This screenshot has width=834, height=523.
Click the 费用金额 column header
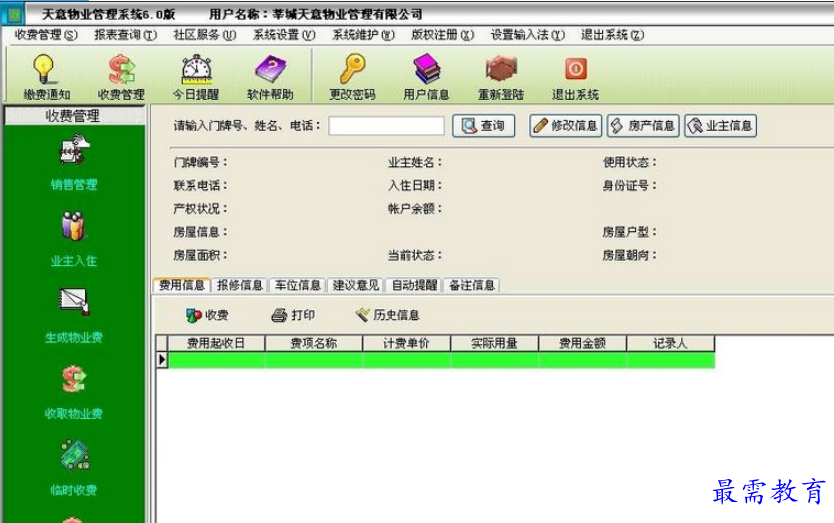click(582, 343)
